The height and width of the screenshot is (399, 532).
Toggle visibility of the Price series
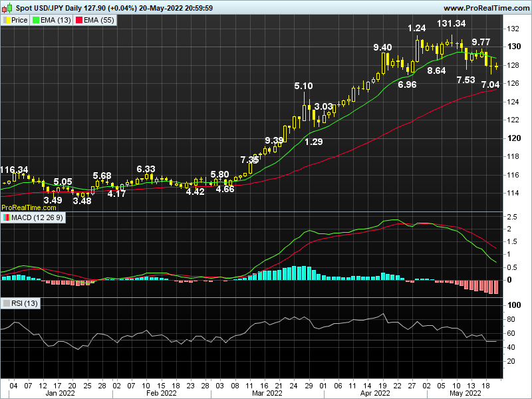click(7, 19)
